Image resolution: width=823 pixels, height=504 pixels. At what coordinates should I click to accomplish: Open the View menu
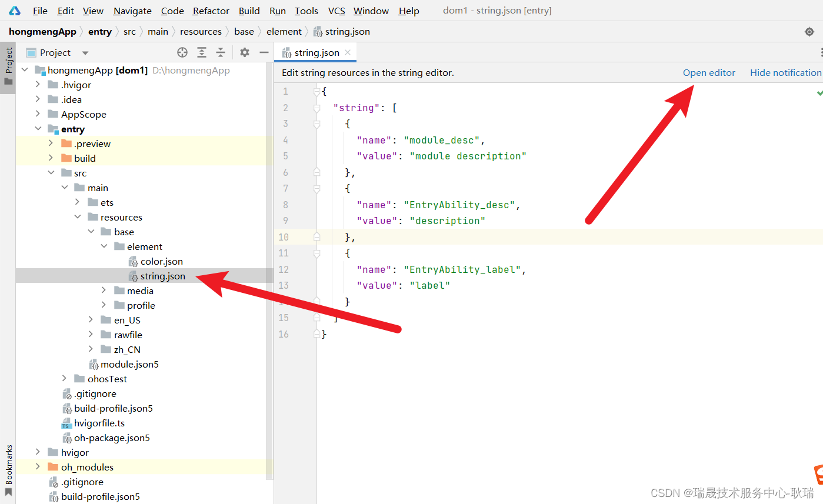click(x=93, y=11)
